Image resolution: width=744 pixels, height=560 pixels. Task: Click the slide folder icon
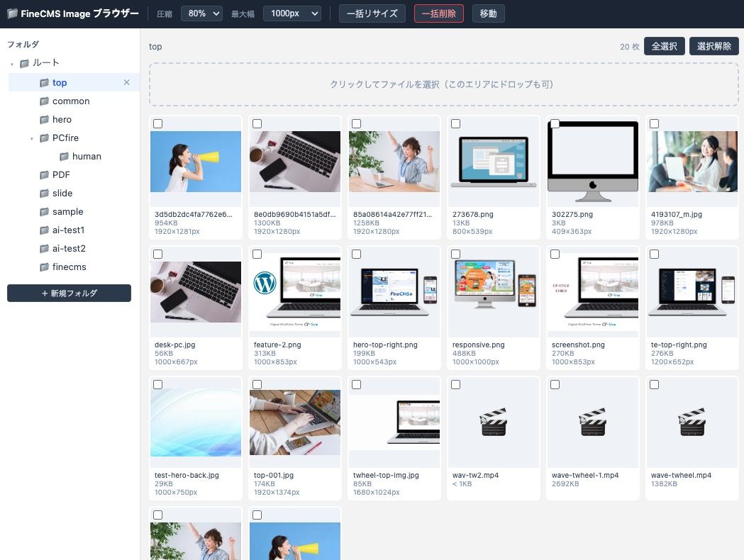click(x=44, y=194)
